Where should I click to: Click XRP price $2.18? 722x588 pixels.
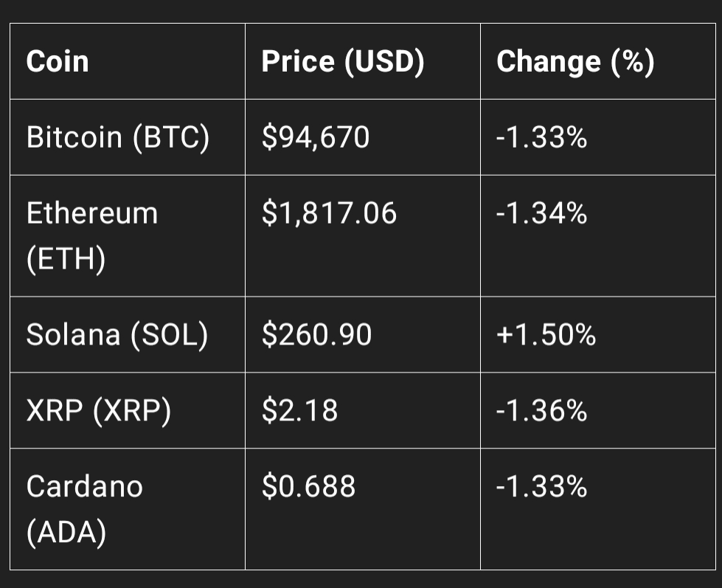(x=300, y=411)
